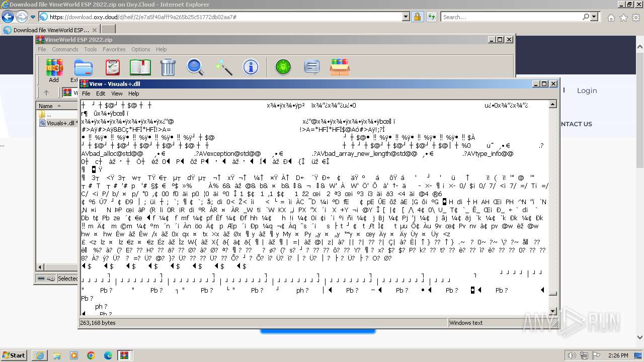Click Internet Explorer forward button

[x=22, y=17]
